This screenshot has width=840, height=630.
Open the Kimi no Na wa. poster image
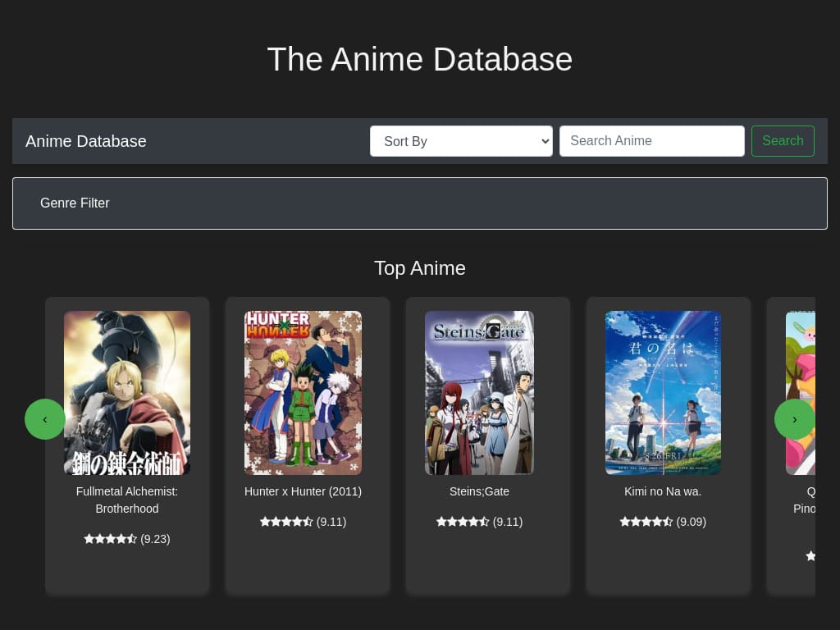pyautogui.click(x=663, y=392)
